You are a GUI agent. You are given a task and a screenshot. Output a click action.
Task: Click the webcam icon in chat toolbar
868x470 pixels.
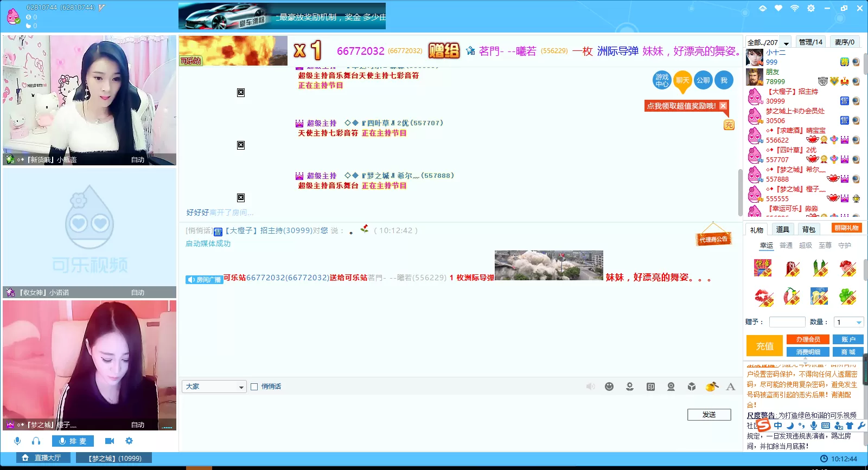click(671, 387)
